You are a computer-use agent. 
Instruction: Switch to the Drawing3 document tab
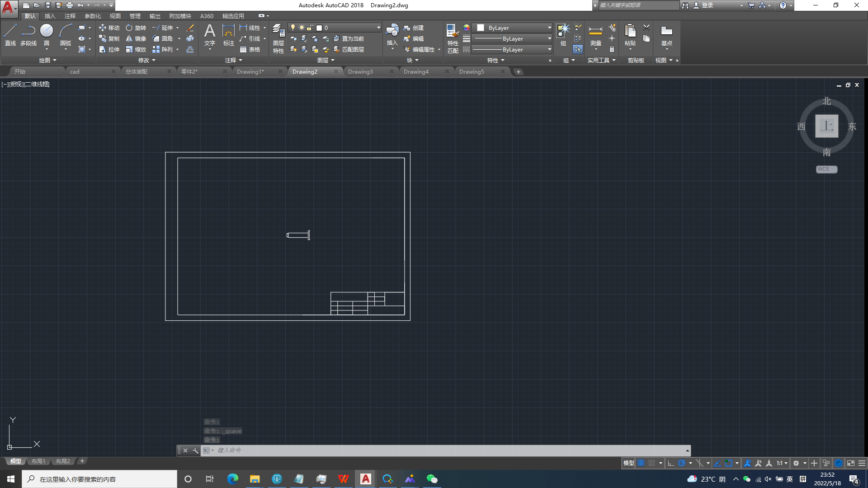pos(360,72)
